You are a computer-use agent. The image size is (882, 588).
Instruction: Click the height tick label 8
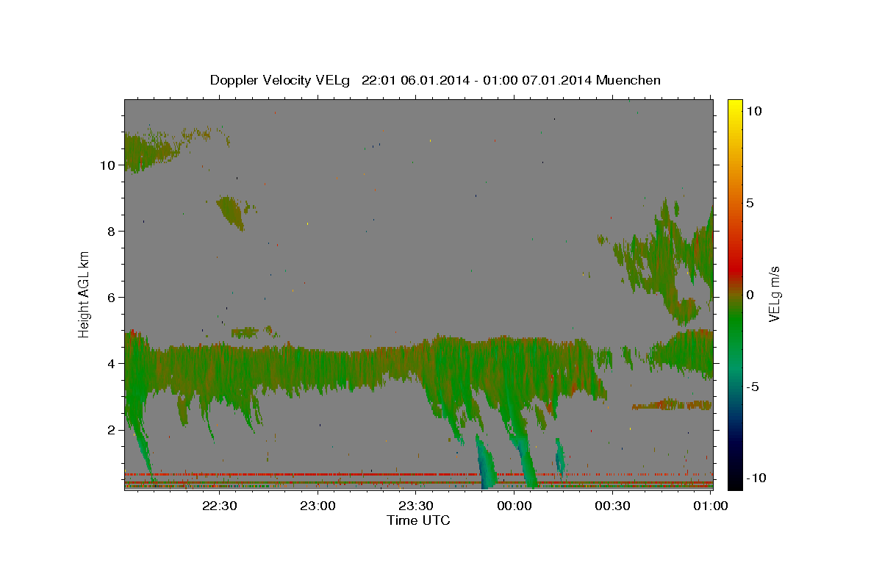(x=111, y=232)
